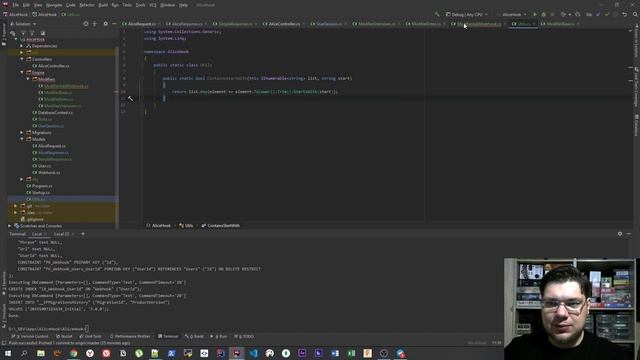640x360 pixels.
Task: Collapse the Modifiers folder
Action: point(28,79)
